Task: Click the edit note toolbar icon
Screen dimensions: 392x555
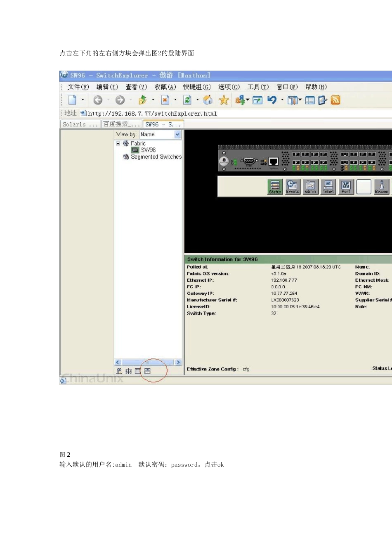Action: [x=323, y=100]
